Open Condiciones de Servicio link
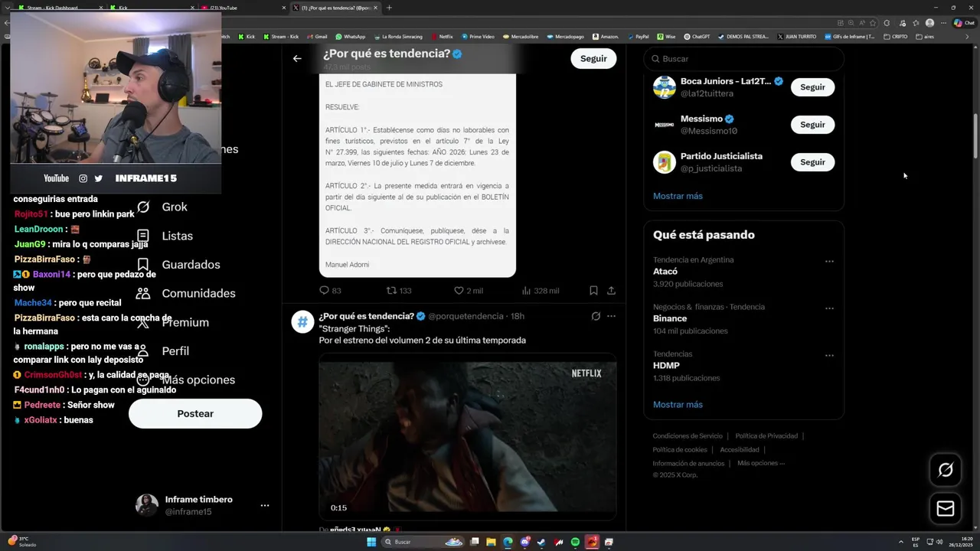This screenshot has height=551, width=980. coord(688,436)
